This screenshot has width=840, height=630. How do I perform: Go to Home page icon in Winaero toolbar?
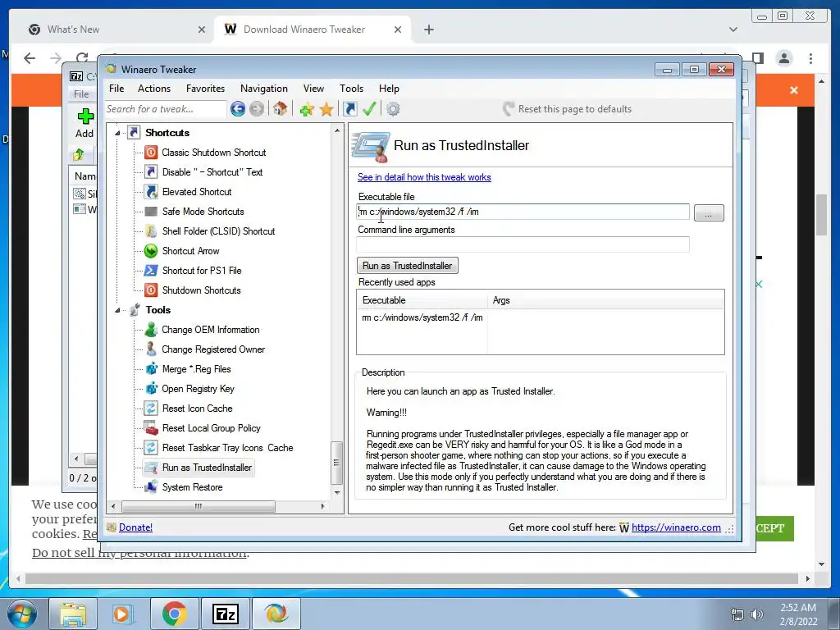(x=280, y=109)
